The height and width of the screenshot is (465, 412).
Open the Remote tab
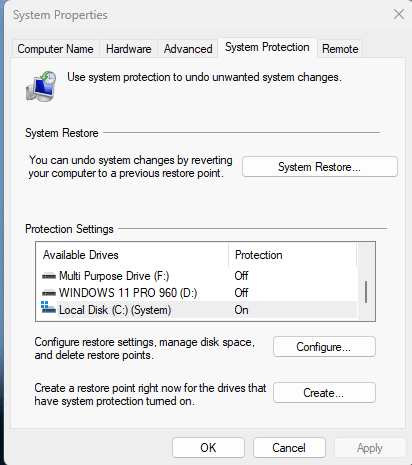[x=340, y=49]
